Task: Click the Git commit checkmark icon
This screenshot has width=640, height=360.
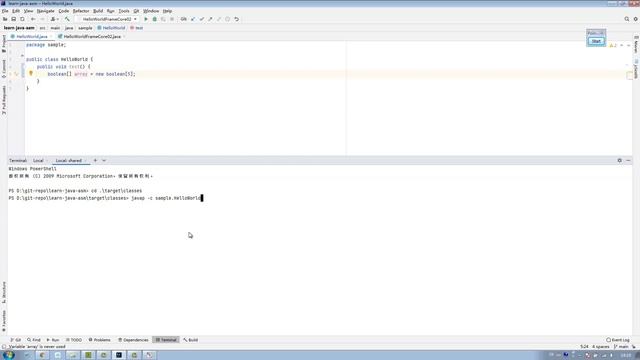Action: [x=202, y=19]
